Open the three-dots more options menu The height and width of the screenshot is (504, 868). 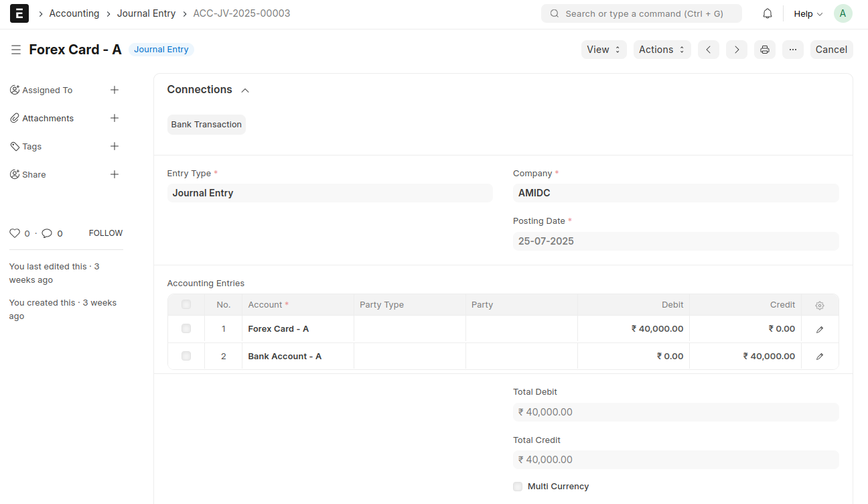(x=793, y=50)
